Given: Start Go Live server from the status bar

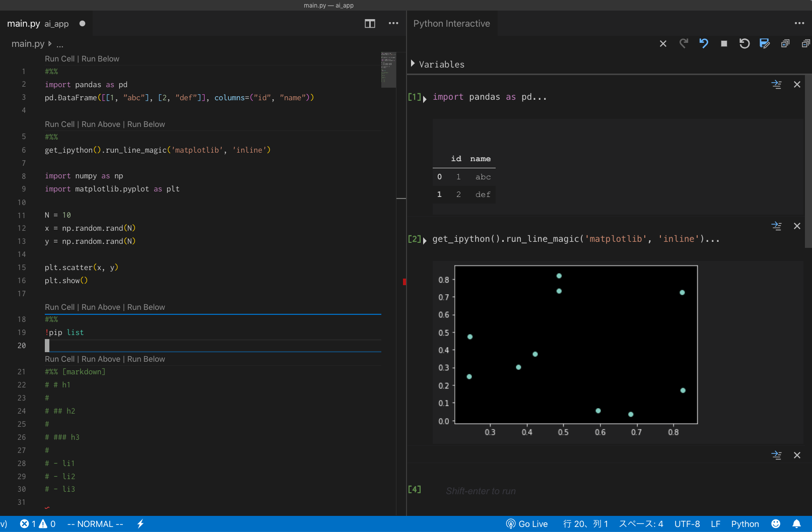Looking at the screenshot, I should point(527,523).
